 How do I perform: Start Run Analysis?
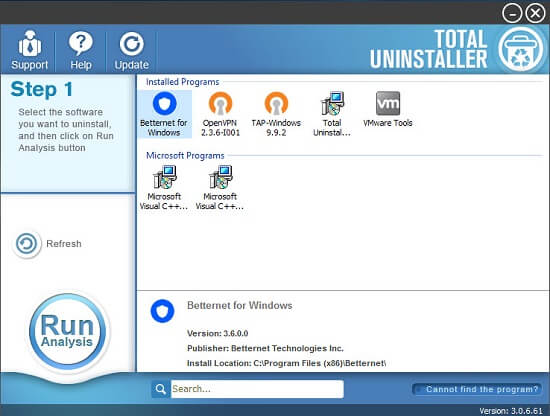tap(67, 331)
